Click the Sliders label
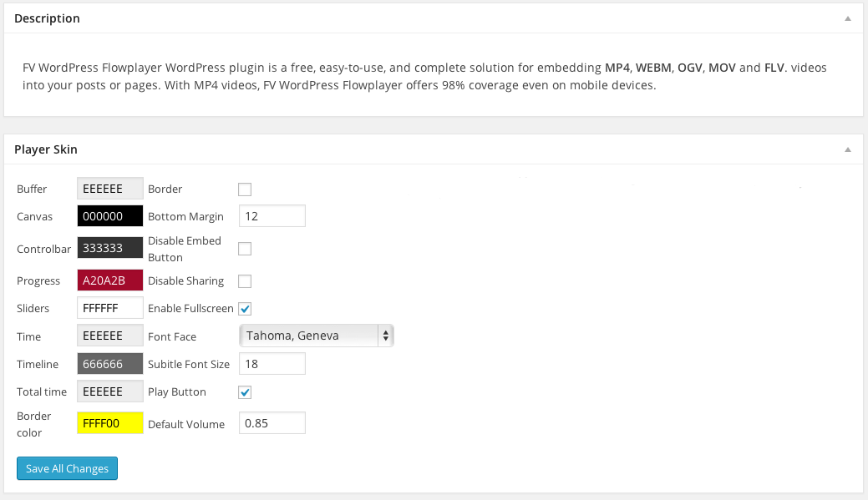 33,309
